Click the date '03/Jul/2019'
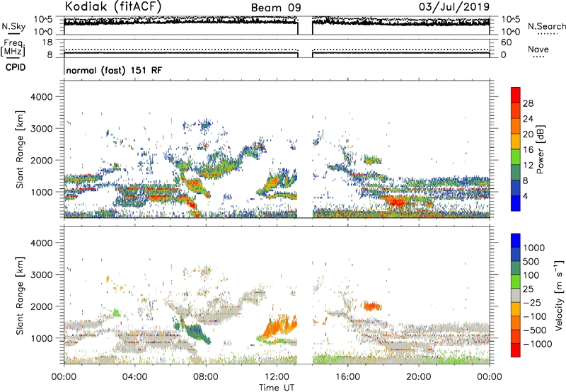Screen dimensions: 566x392 tap(454, 7)
